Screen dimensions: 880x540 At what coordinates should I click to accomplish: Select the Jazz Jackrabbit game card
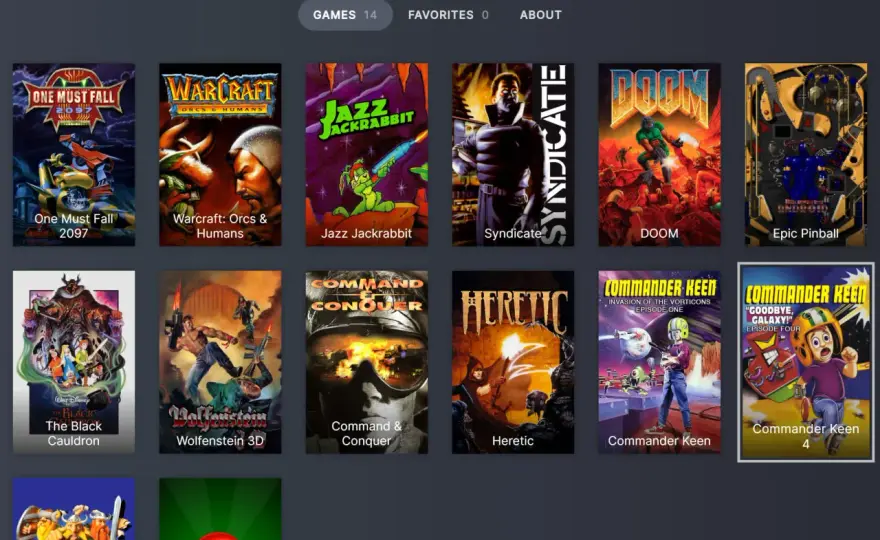click(366, 154)
